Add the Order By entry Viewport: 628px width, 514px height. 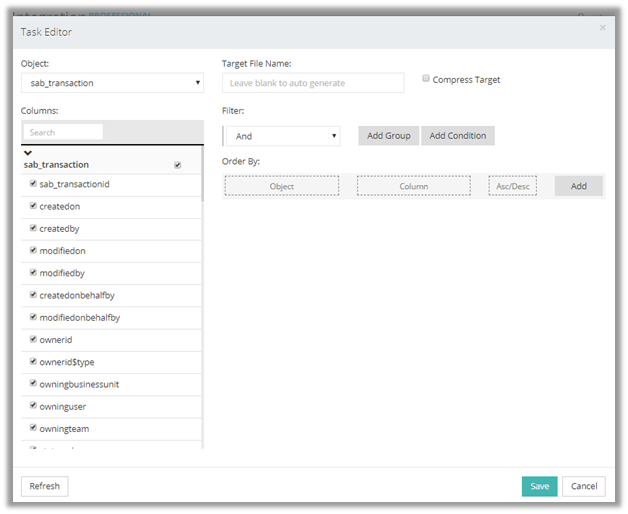pyautogui.click(x=578, y=186)
